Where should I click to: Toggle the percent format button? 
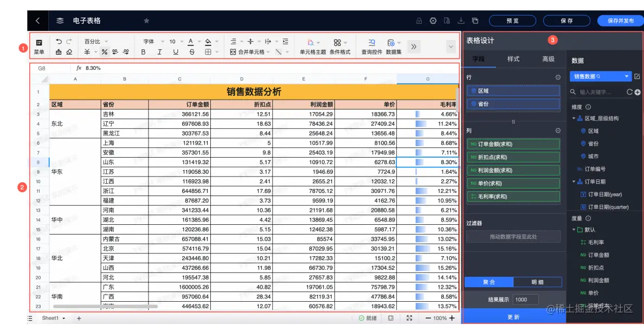point(104,52)
